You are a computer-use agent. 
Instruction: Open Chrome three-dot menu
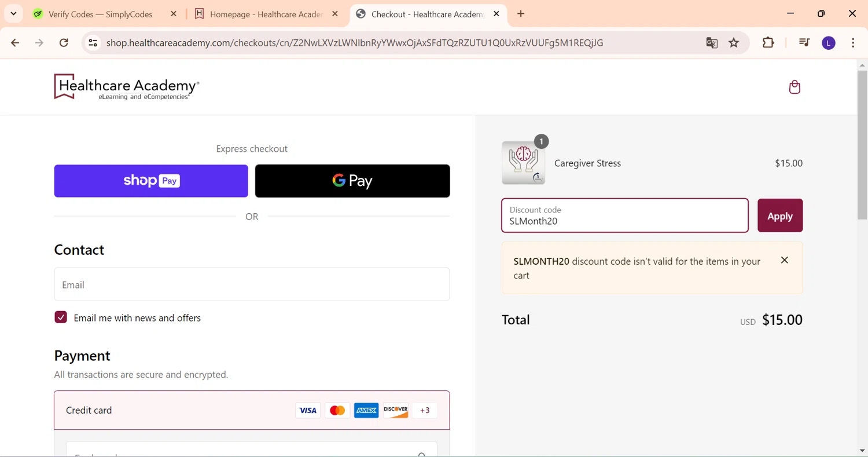[x=854, y=43]
